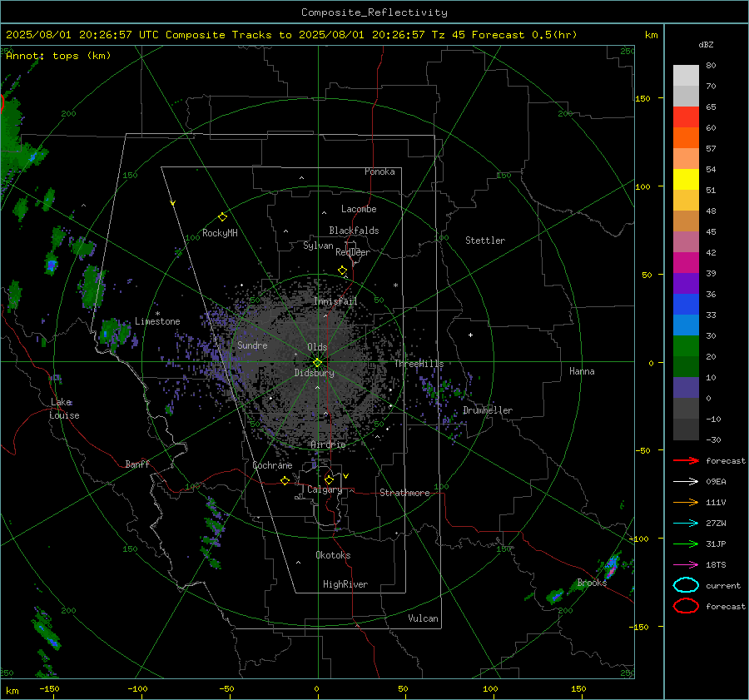Viewport: 749px width, 700px height.
Task: Click the Olds town label
Action: (317, 347)
